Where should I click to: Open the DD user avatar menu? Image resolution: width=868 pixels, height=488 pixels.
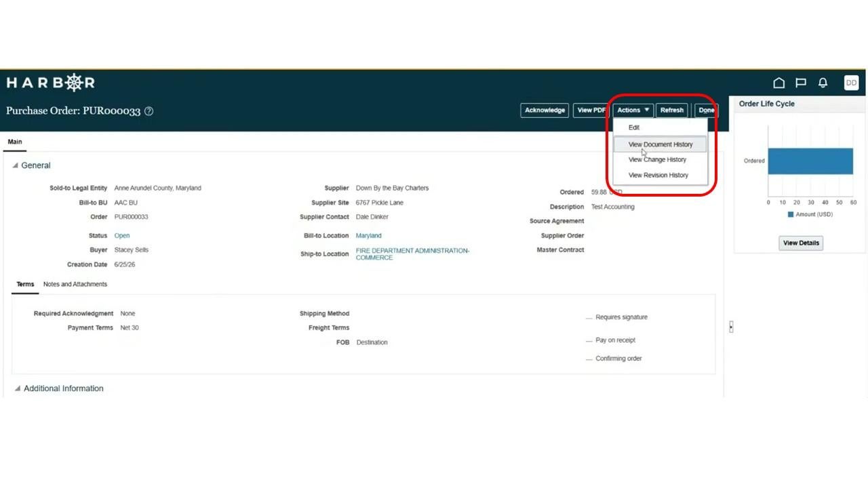pyautogui.click(x=851, y=83)
